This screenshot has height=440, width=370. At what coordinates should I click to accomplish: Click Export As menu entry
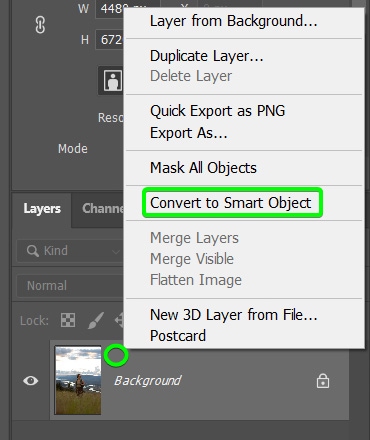(189, 133)
